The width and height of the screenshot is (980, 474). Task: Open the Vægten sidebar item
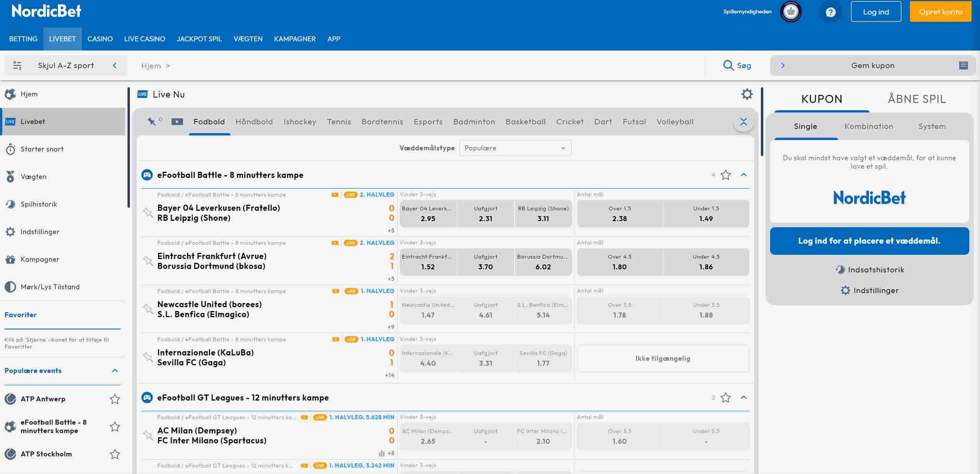click(62, 177)
